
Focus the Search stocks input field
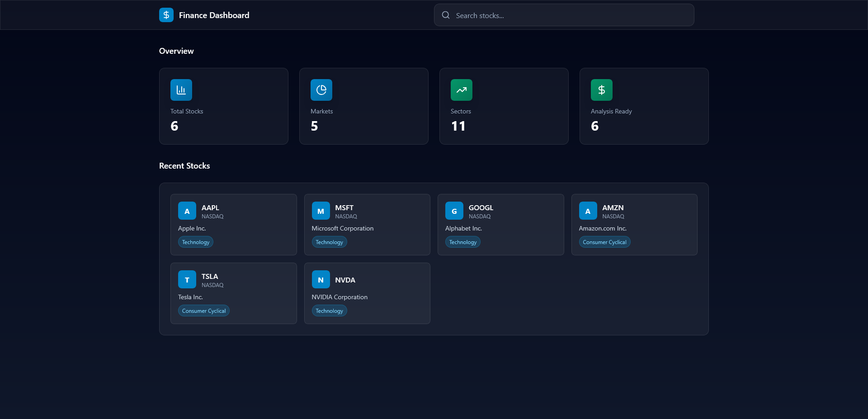570,15
